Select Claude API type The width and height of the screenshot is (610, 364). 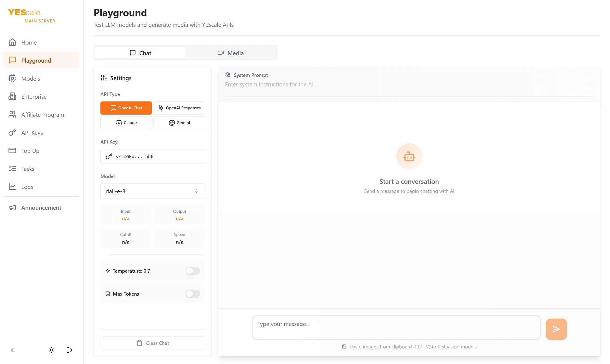coord(126,123)
